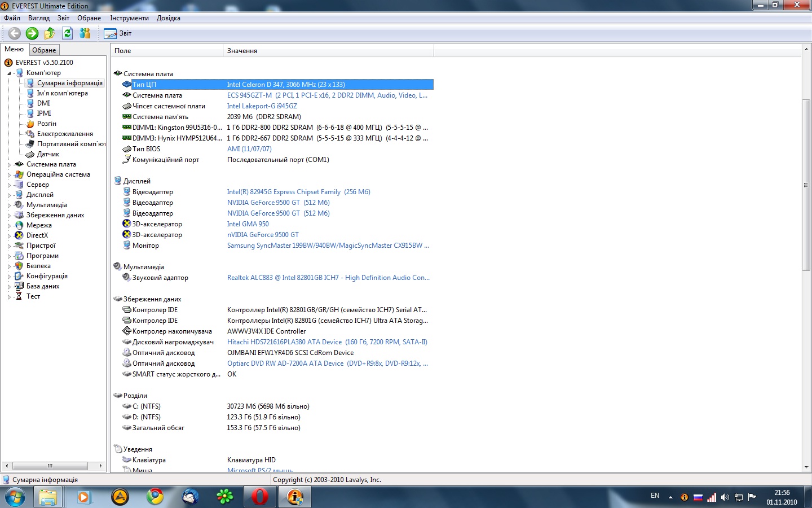Open the Довідка menu
This screenshot has width=812, height=508.
169,18
